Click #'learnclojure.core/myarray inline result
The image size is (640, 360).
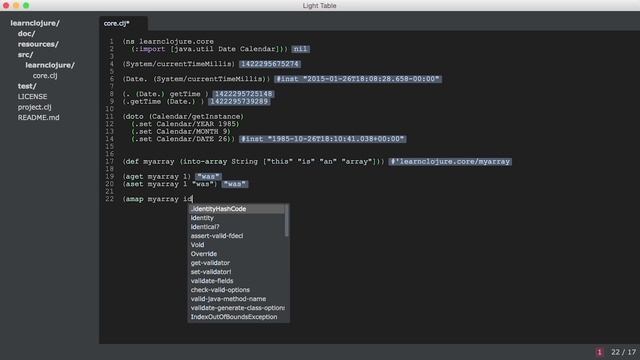[x=450, y=162]
